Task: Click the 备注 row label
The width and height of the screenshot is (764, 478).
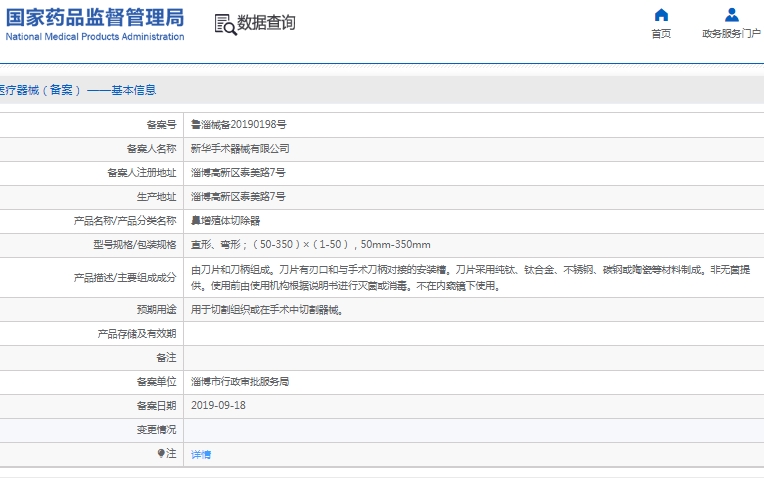Action: [x=166, y=358]
